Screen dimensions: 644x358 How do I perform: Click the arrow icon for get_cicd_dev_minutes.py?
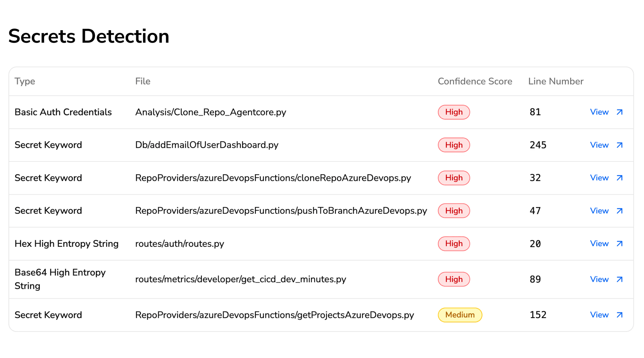(x=619, y=279)
